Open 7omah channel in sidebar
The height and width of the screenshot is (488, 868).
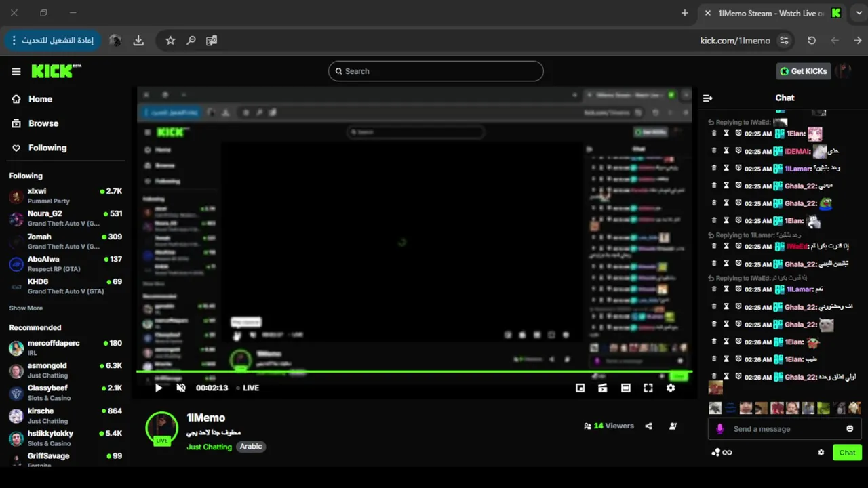point(66,241)
